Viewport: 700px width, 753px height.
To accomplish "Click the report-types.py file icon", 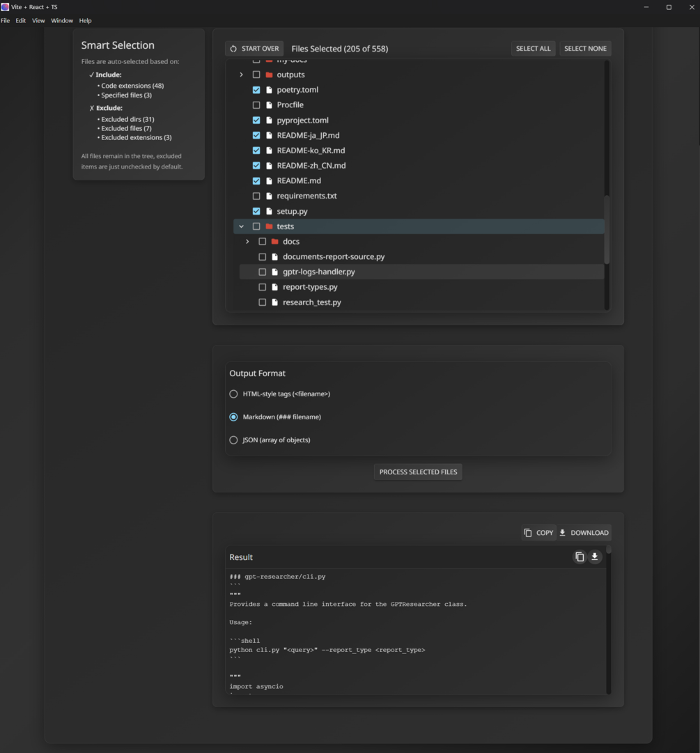I will [x=275, y=287].
